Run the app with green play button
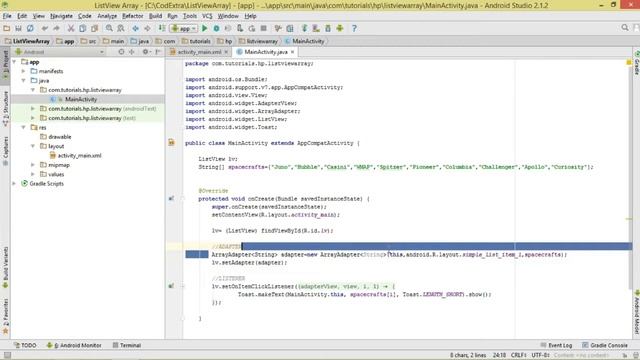The width and height of the screenshot is (640, 360). pos(204,28)
